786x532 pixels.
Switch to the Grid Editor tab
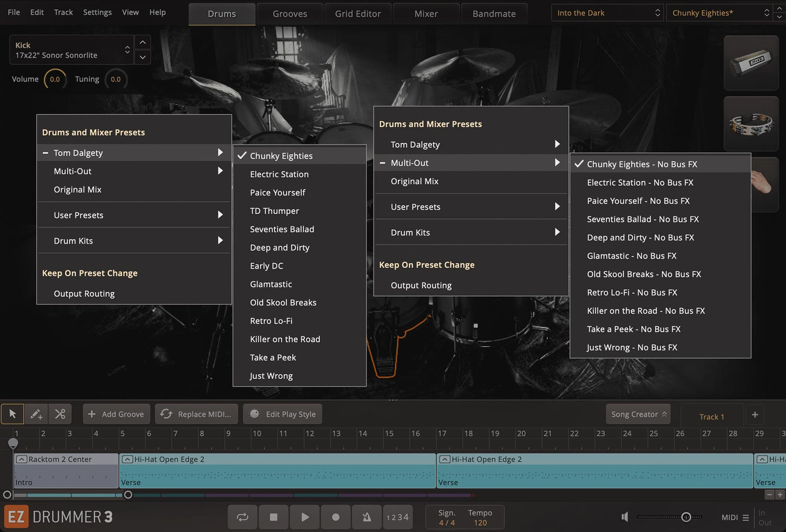[x=358, y=14]
